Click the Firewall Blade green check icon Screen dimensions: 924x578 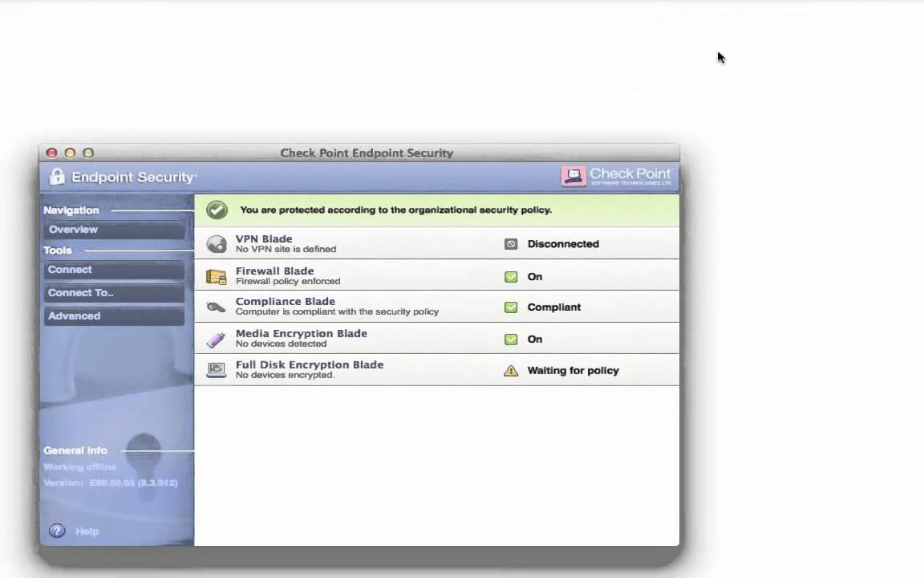click(x=511, y=277)
